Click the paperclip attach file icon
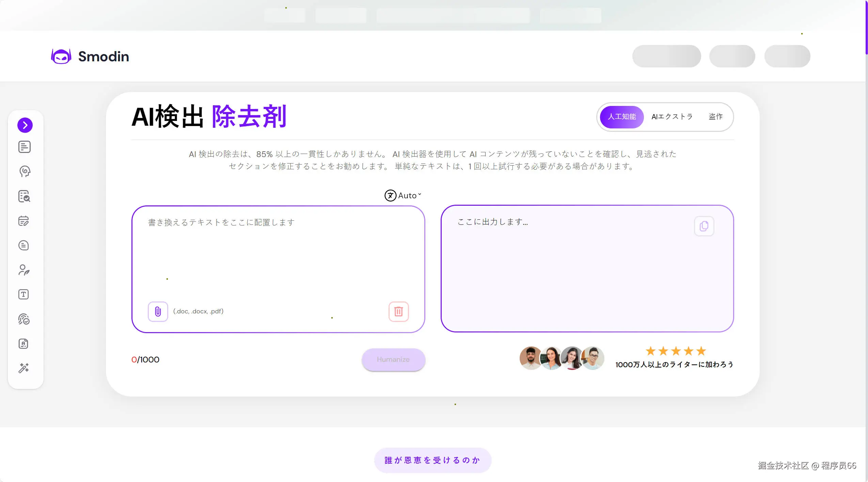 [158, 311]
